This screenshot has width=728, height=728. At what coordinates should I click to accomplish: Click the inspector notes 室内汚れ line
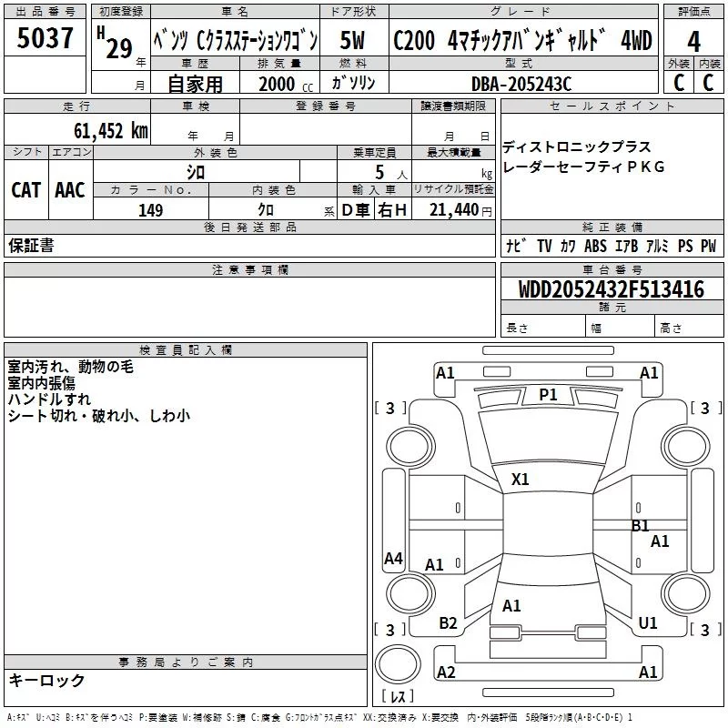pyautogui.click(x=71, y=367)
